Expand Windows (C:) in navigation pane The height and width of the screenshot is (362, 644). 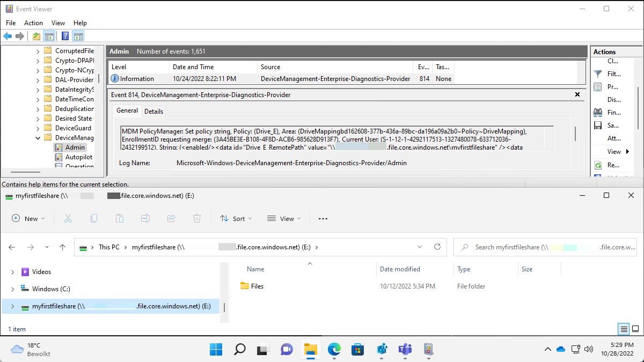coord(12,289)
